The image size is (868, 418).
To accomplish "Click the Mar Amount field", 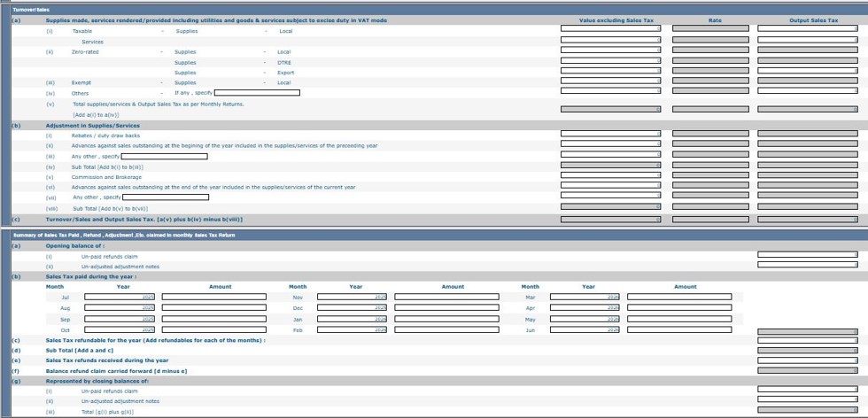I will [679, 297].
